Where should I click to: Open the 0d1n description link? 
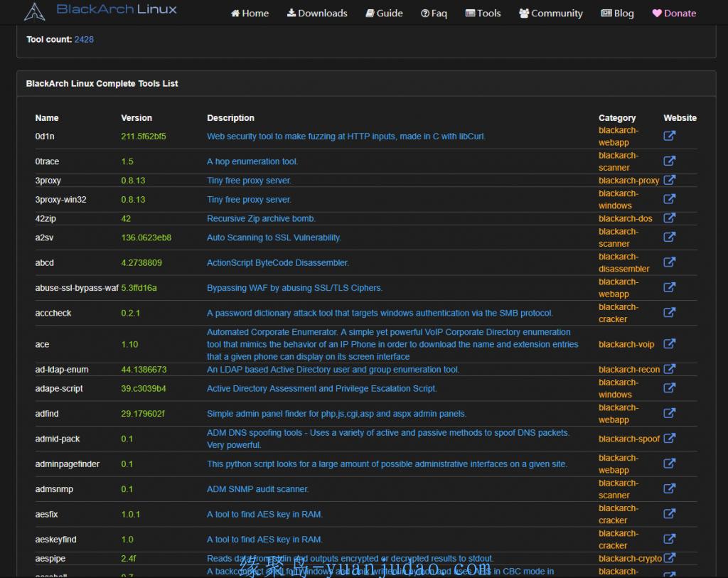346,137
